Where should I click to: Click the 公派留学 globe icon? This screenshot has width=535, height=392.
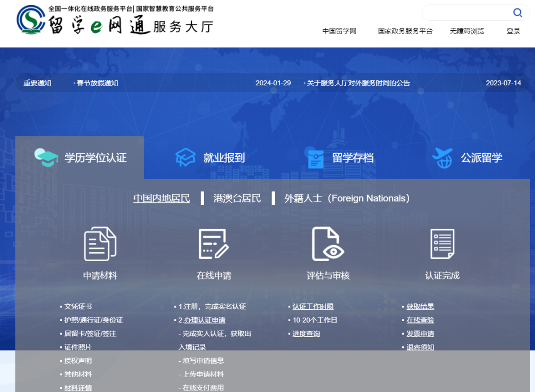(442, 156)
